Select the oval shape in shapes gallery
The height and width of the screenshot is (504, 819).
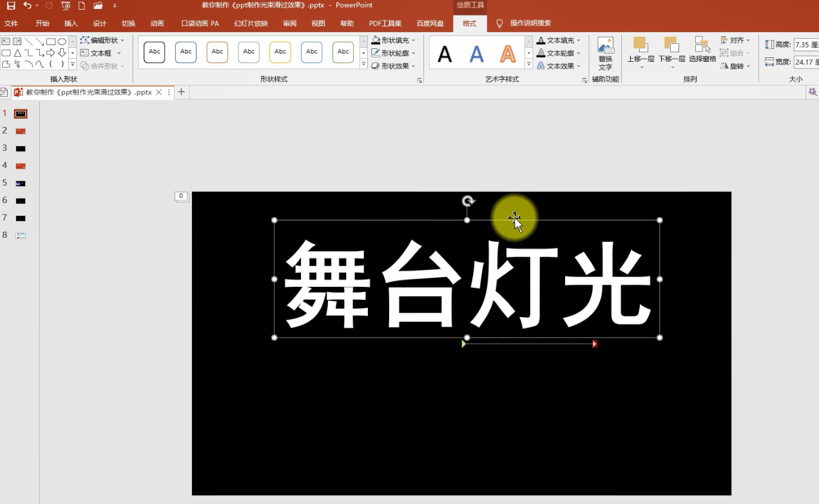coord(62,41)
